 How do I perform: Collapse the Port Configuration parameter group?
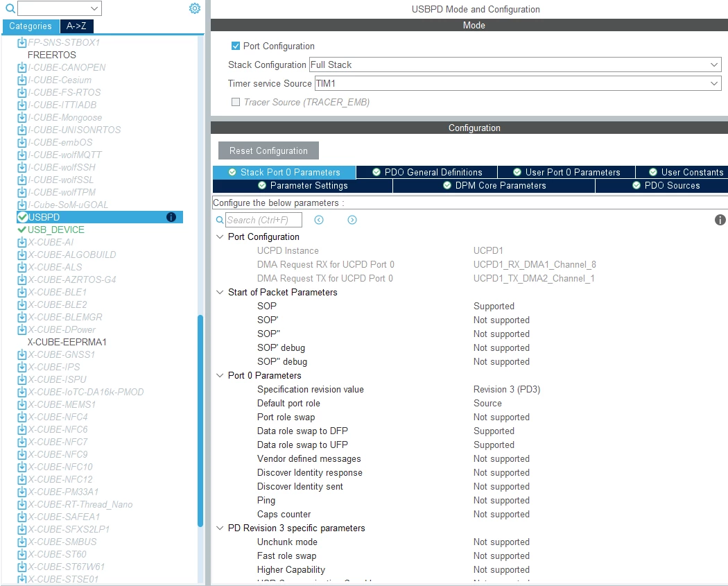220,236
